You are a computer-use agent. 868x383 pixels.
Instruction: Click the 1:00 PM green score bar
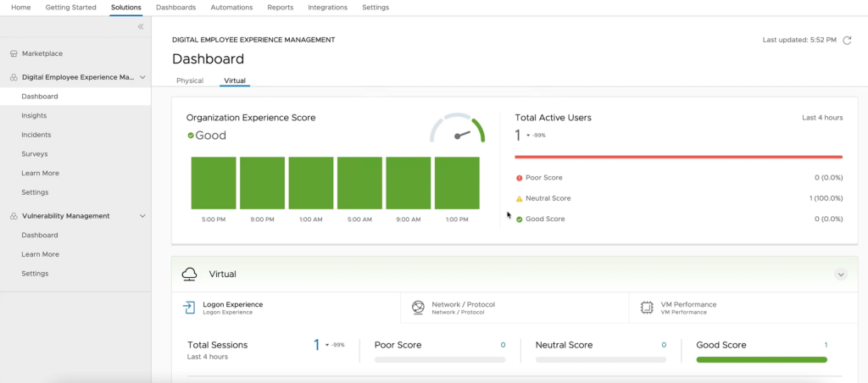(x=457, y=183)
